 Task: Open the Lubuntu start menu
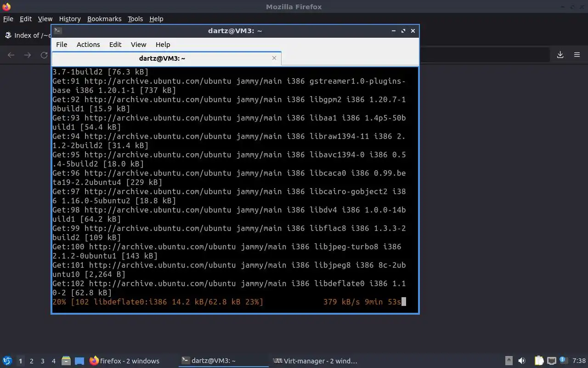coord(7,361)
